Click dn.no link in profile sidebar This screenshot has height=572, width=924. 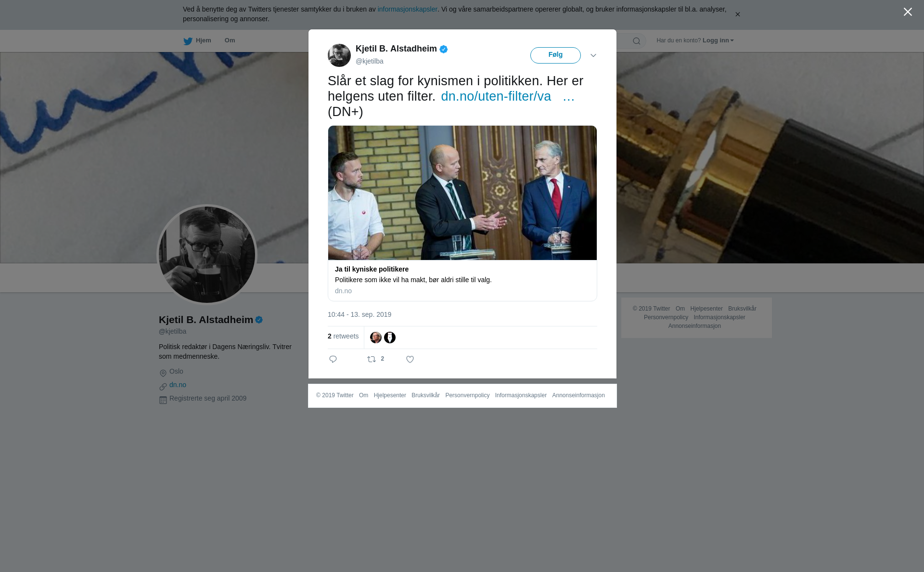(x=178, y=385)
